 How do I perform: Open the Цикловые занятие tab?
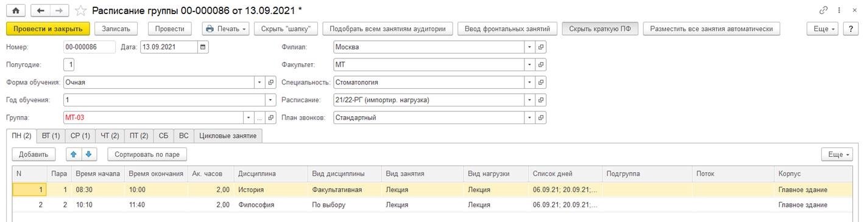(x=228, y=136)
